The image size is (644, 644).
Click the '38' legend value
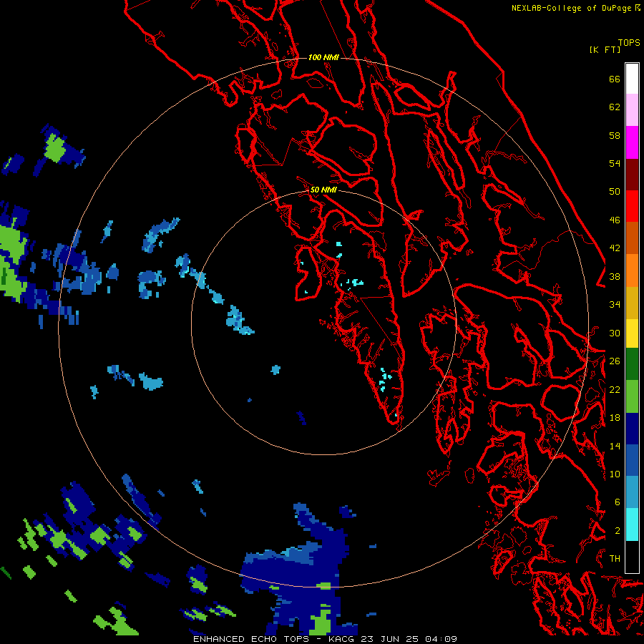click(x=615, y=276)
